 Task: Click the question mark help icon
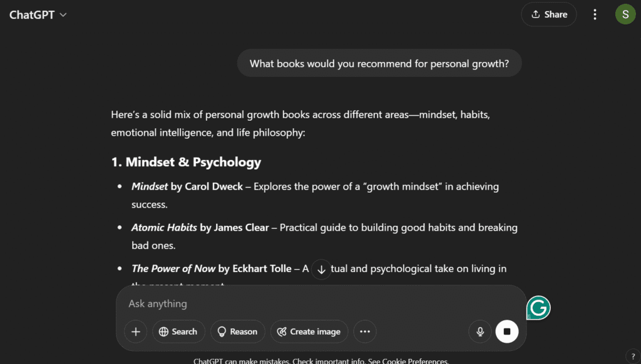[633, 356]
